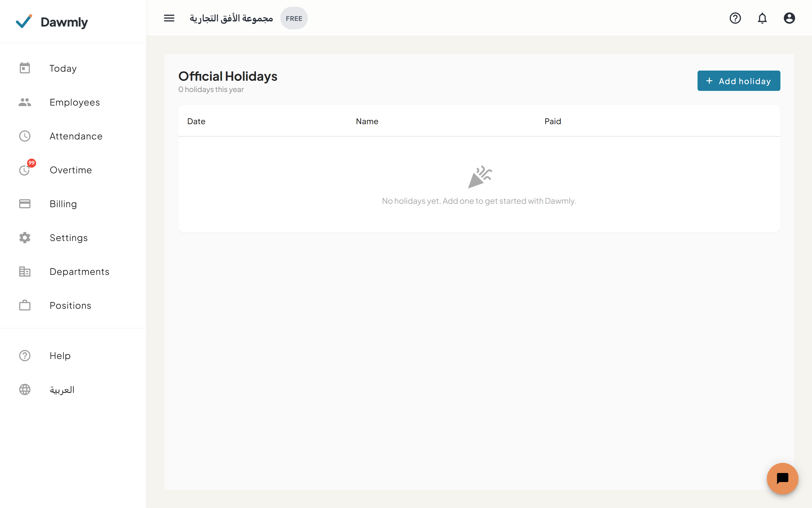812x508 pixels.
Task: Click the FREE plan badge
Action: point(294,18)
